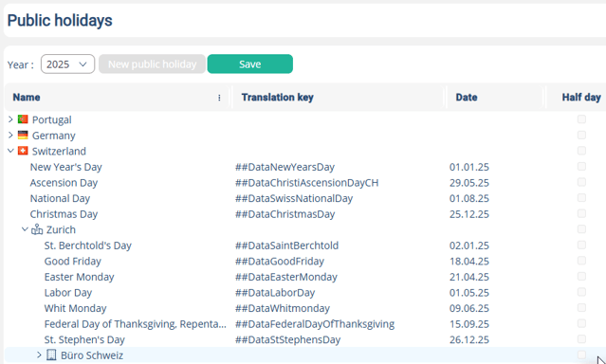Toggle half day for New Year's Day
The height and width of the screenshot is (364, 606).
[581, 166]
